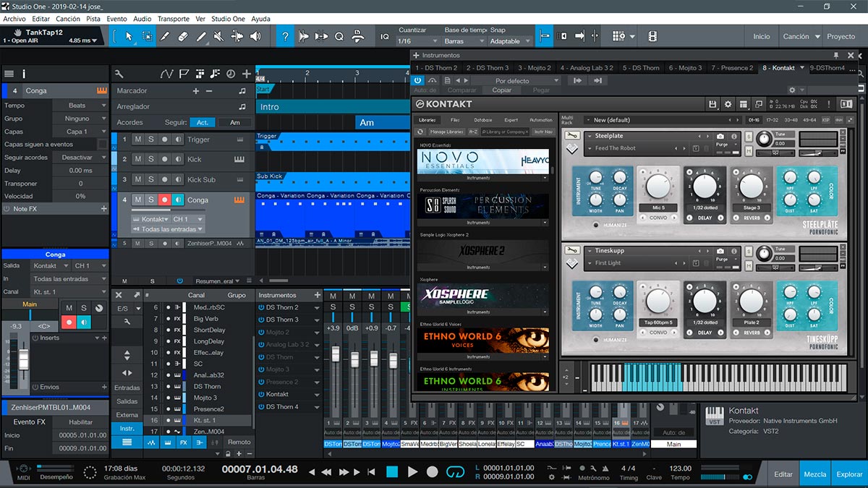Image resolution: width=868 pixels, height=488 pixels.
Task: Mute the Kick Sub track
Action: [x=138, y=179]
